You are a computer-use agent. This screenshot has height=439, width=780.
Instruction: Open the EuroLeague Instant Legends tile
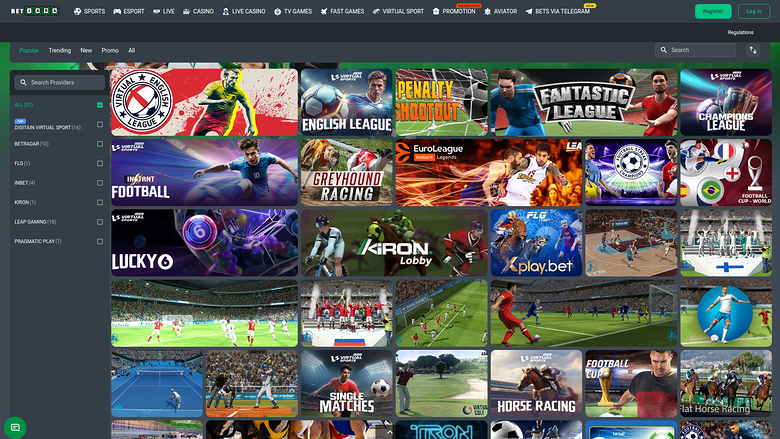pos(489,173)
